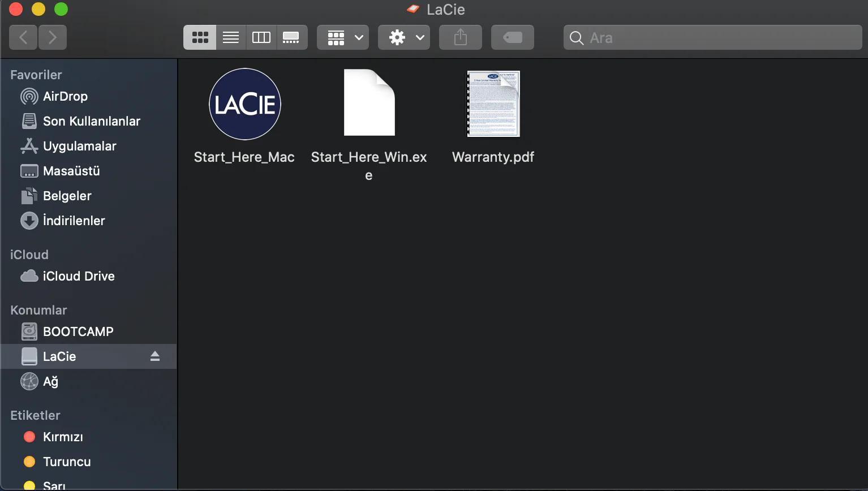The width and height of the screenshot is (868, 491).
Task: Switch to list view
Action: coord(231,37)
